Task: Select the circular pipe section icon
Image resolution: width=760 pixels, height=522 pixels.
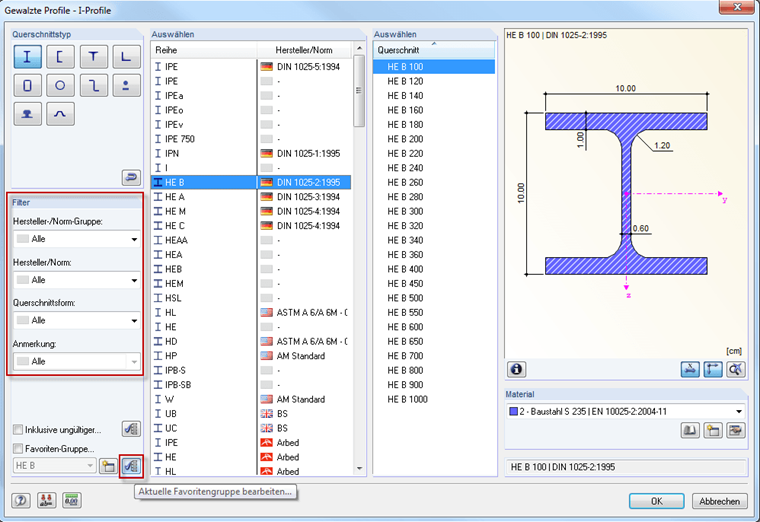Action: tap(60, 86)
